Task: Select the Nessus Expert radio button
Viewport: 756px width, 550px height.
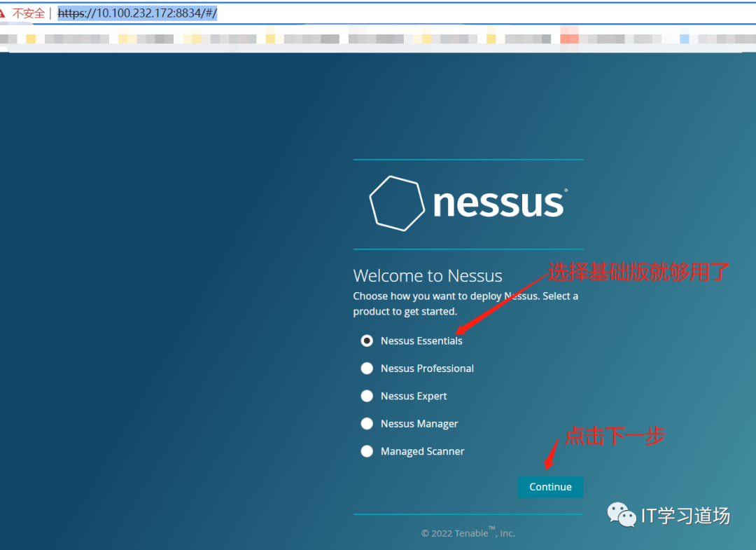Action: [367, 396]
